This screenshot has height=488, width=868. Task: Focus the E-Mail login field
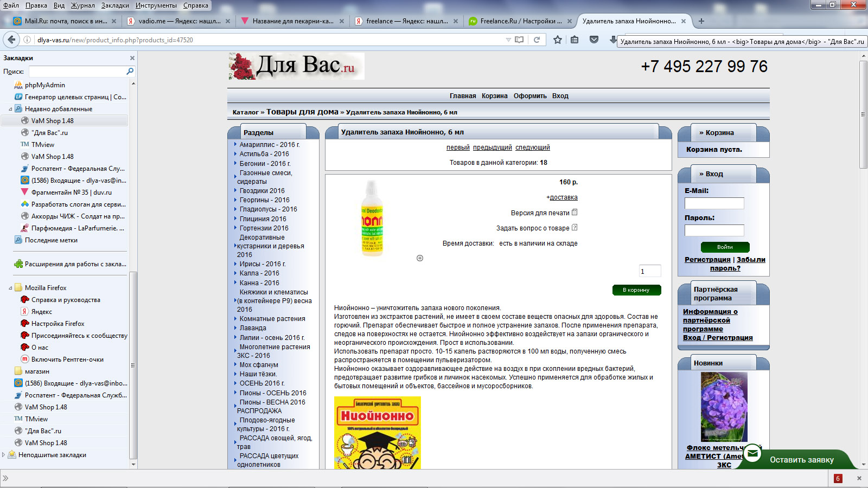[714, 203]
